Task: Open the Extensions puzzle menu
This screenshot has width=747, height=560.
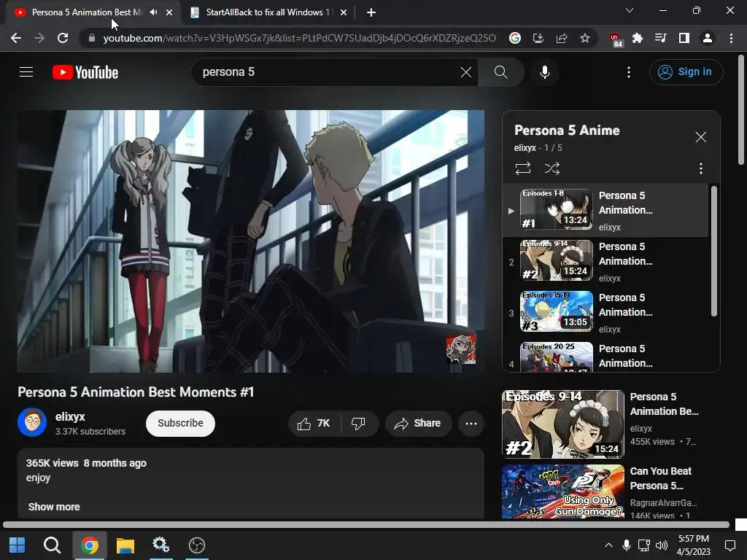Action: [x=637, y=38]
